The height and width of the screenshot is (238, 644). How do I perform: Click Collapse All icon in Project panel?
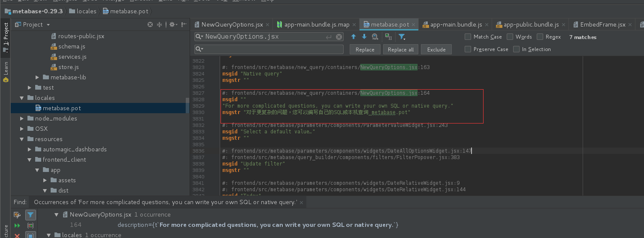click(x=159, y=25)
